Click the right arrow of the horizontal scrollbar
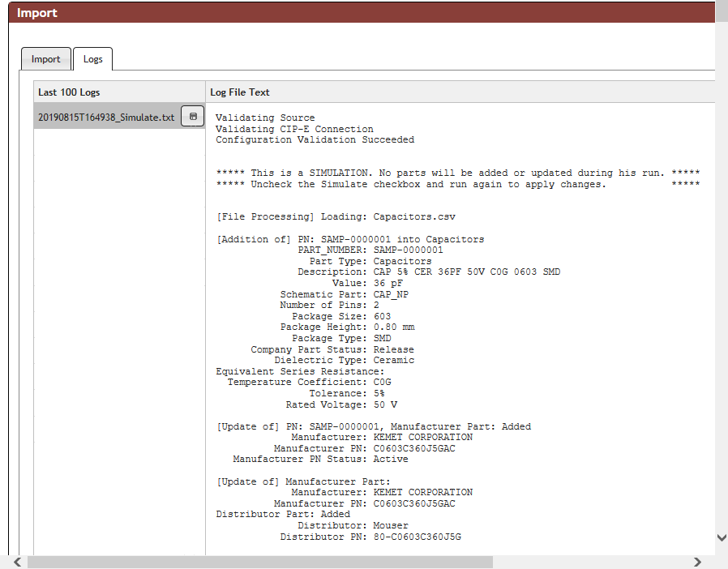 click(x=698, y=561)
